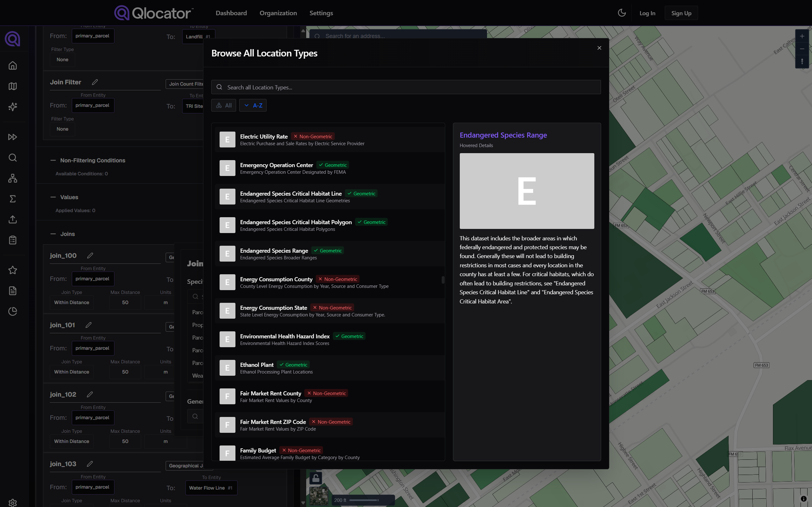Image resolution: width=812 pixels, height=507 pixels.
Task: Open the Organization menu item
Action: 278,13
